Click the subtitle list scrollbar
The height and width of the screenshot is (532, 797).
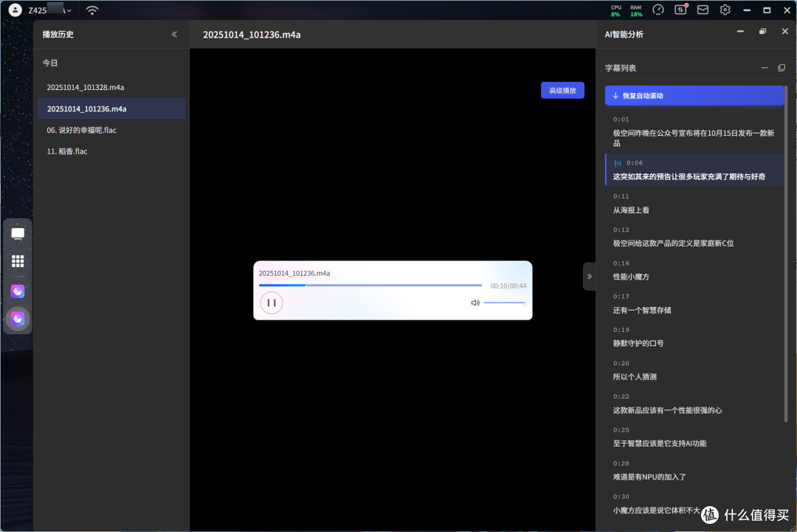click(x=787, y=254)
